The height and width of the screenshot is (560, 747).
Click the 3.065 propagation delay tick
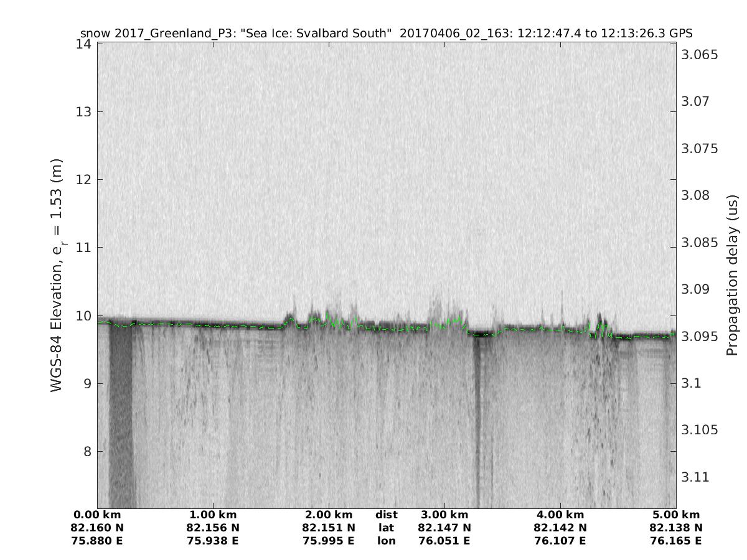click(700, 55)
